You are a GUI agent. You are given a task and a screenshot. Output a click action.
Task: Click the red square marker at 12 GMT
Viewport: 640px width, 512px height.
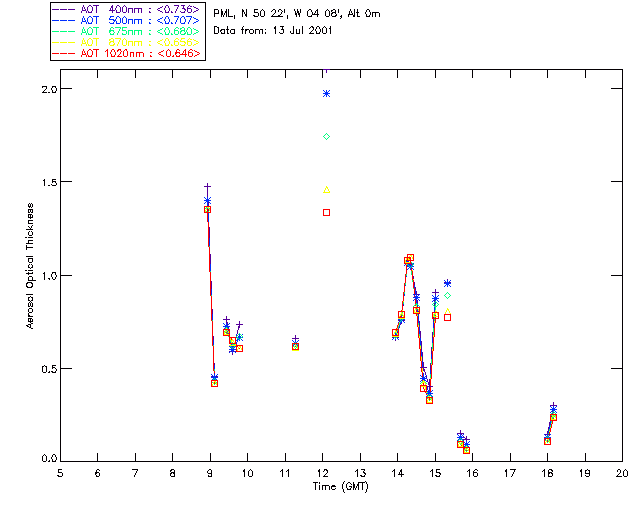point(326,212)
